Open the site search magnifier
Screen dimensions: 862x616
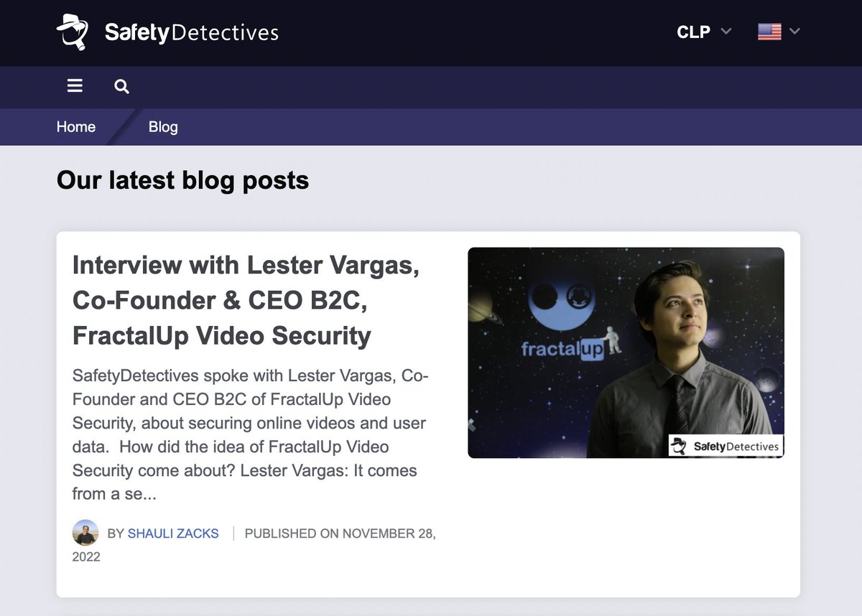coord(122,87)
